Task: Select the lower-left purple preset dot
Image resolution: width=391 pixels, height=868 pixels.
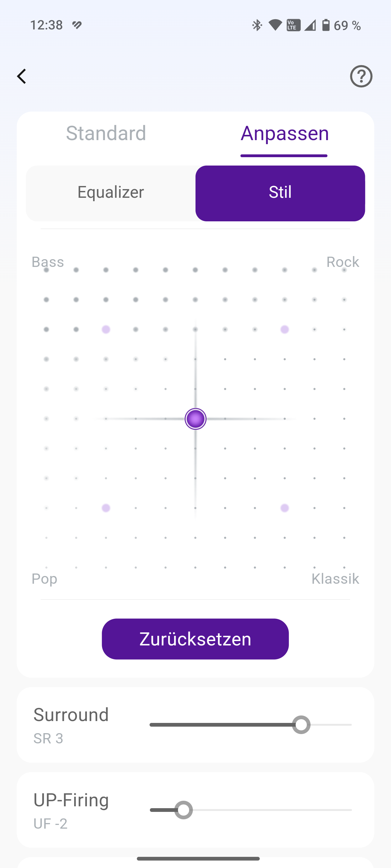Action: coord(106,508)
